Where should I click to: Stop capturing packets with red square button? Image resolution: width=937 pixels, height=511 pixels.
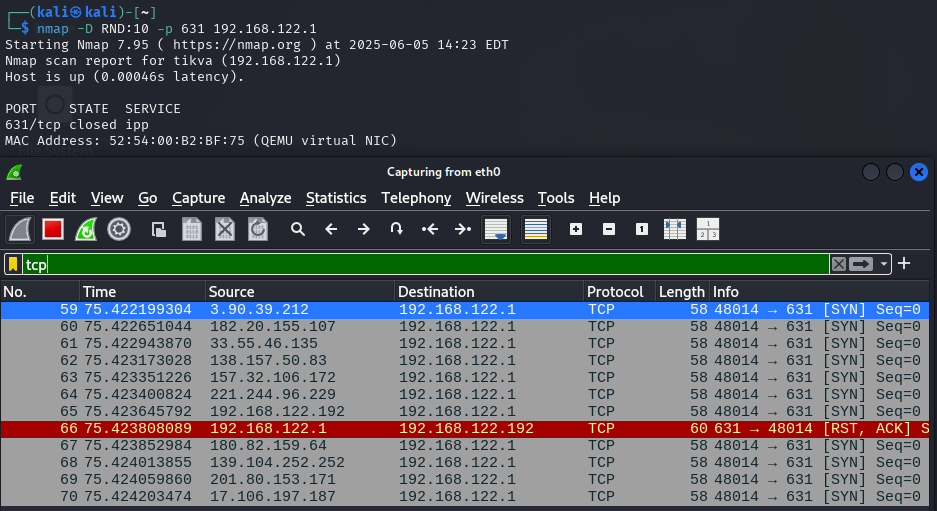point(53,229)
